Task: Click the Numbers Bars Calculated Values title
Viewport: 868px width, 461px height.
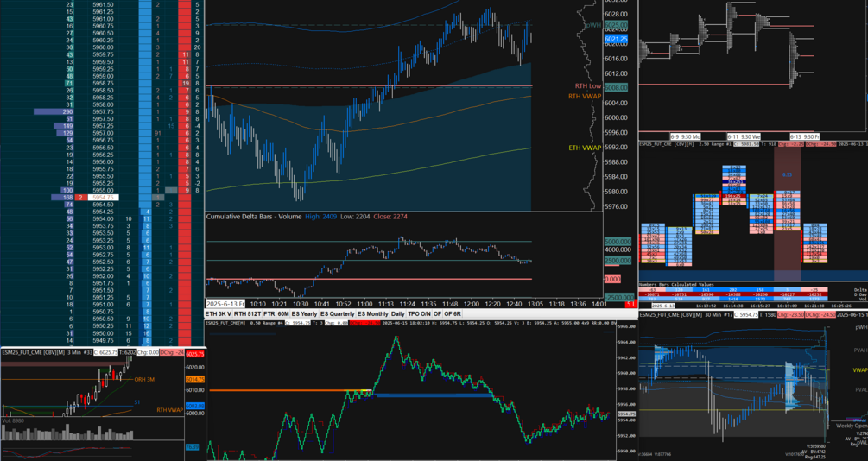Action: (676, 285)
